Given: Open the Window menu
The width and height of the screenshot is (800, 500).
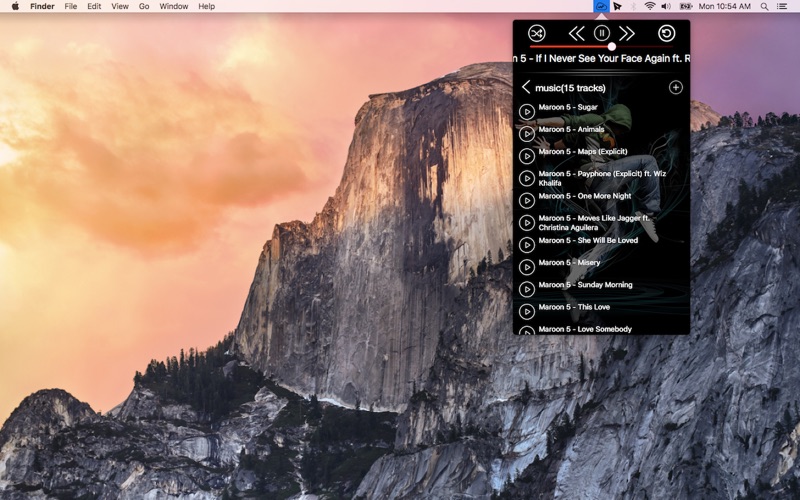Looking at the screenshot, I should pyautogui.click(x=173, y=6).
